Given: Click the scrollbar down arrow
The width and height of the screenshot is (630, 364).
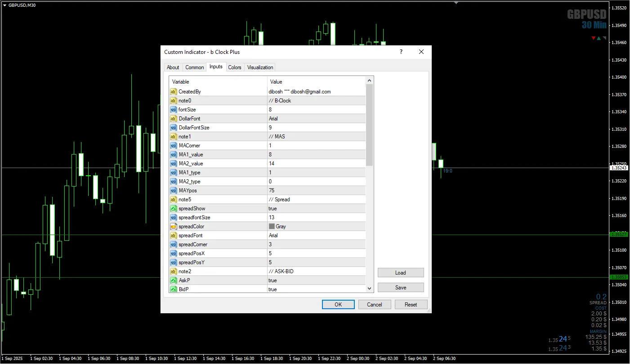Looking at the screenshot, I should click(370, 289).
